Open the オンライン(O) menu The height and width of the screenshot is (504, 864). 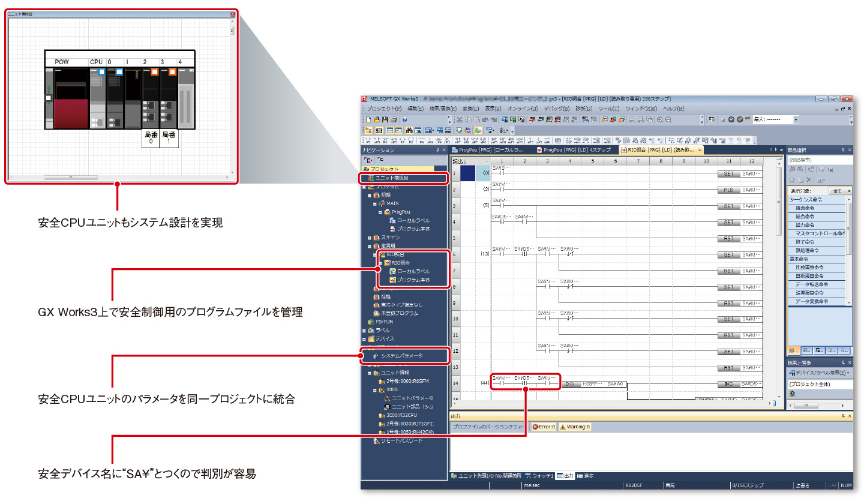tap(523, 109)
